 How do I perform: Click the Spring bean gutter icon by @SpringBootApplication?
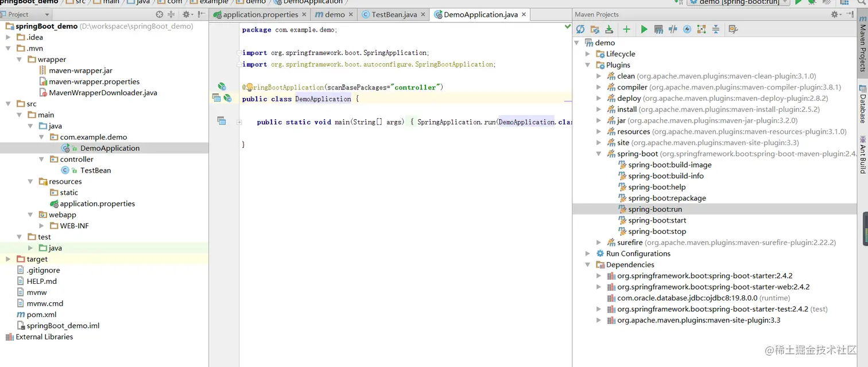click(222, 87)
